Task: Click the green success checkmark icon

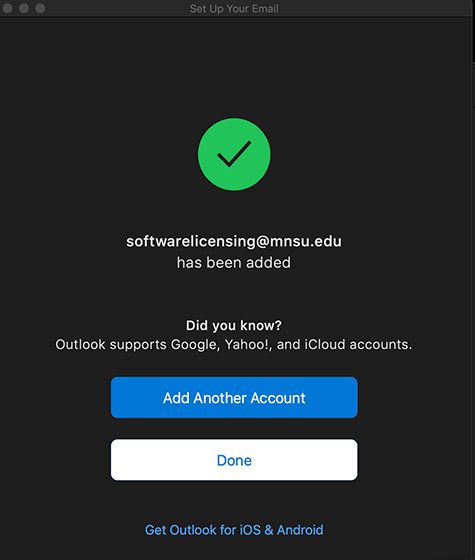Action: coord(234,154)
